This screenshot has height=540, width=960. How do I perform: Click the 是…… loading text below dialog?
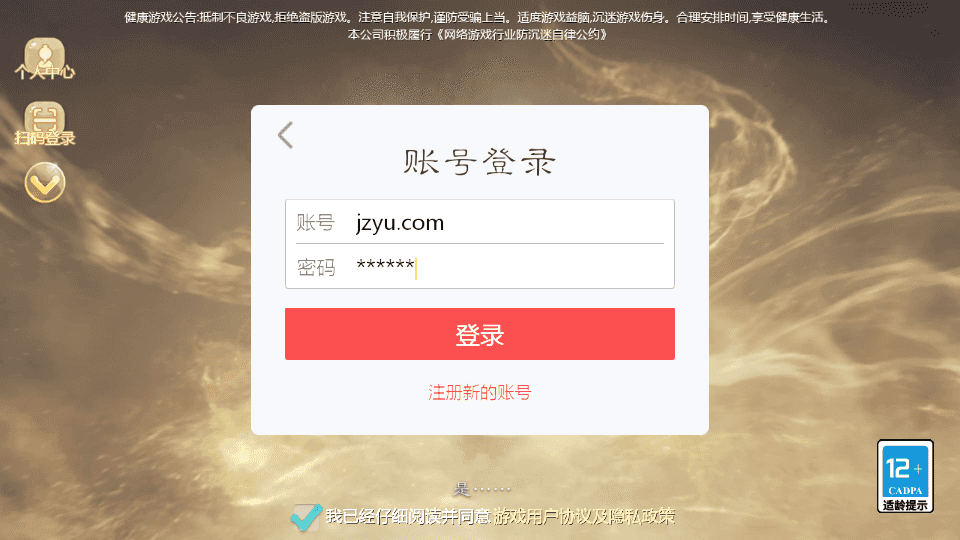482,489
